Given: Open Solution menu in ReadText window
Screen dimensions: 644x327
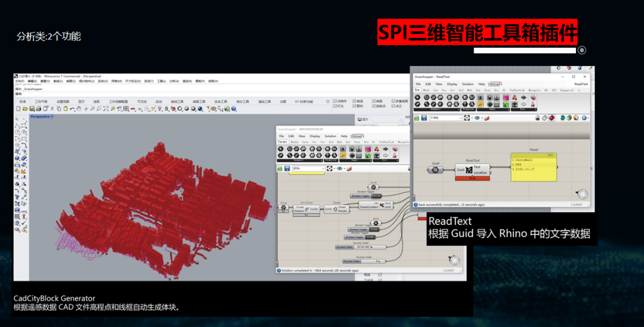Looking at the screenshot, I should click(467, 84).
